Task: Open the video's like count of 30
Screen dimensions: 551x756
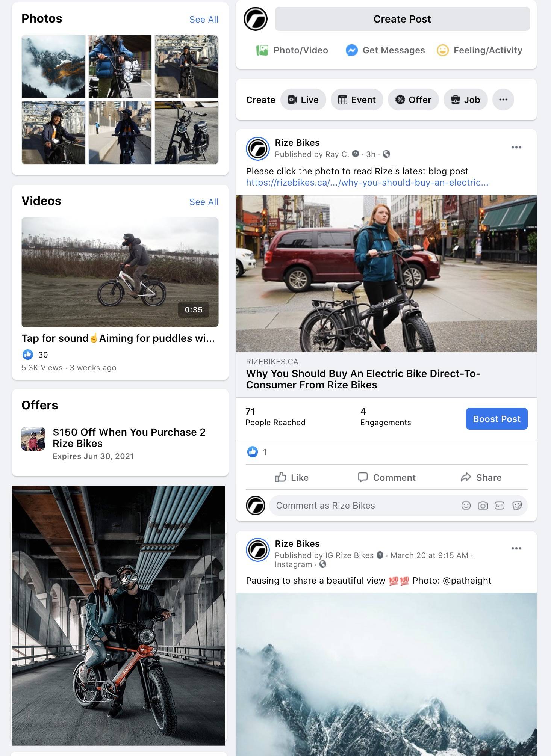Action: pyautogui.click(x=35, y=355)
